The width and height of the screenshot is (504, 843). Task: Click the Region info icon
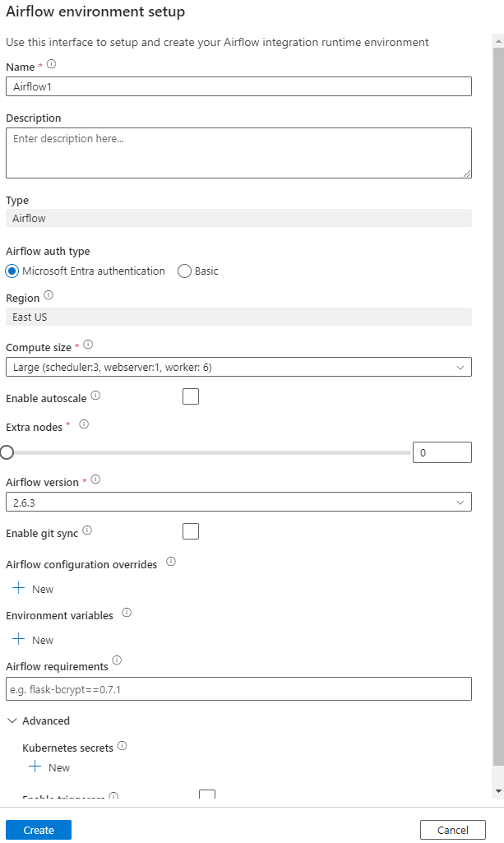click(x=47, y=295)
